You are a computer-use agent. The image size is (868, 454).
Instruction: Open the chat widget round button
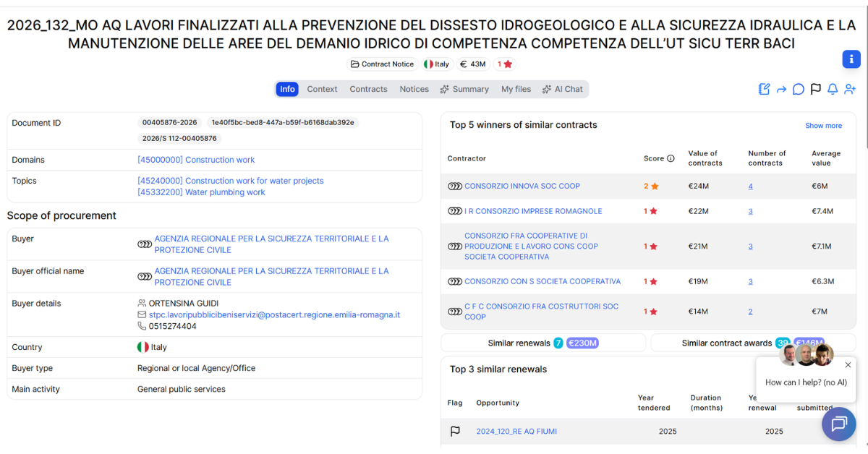(839, 424)
